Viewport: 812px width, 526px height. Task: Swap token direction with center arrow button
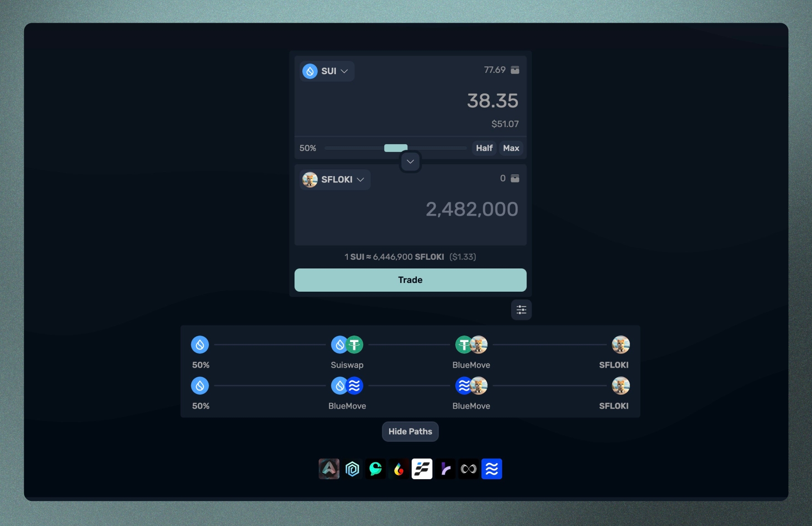[410, 162]
